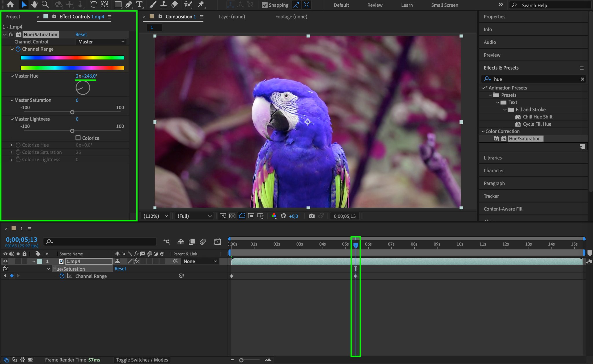Image resolution: width=593 pixels, height=364 pixels.
Task: Select the Hand tool
Action: pyautogui.click(x=34, y=4)
